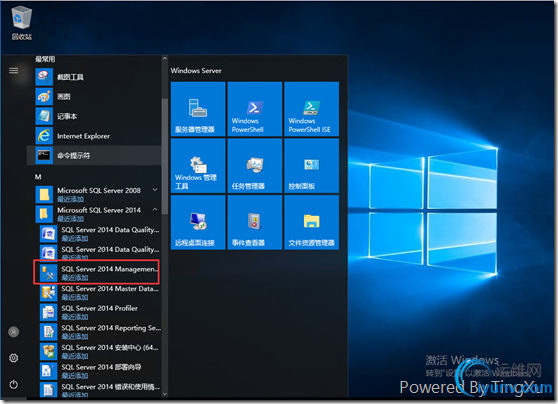The height and width of the screenshot is (404, 558).
Task: Open SQL Server 2014 Installation Center icon
Action: click(x=48, y=351)
